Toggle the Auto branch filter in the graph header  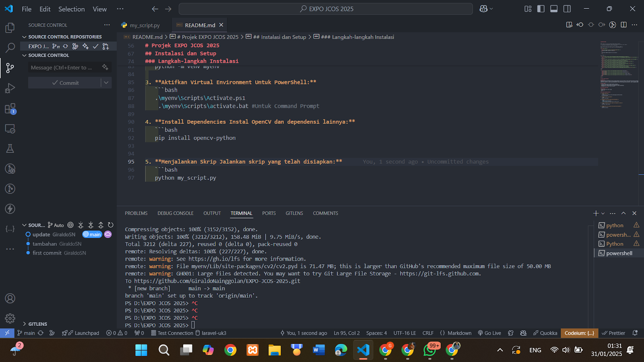click(56, 225)
